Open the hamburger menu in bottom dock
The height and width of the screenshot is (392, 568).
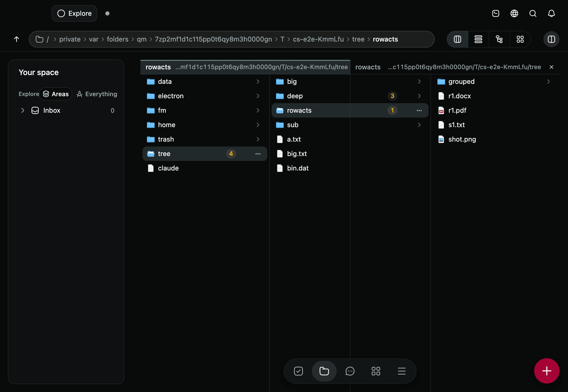click(x=402, y=371)
